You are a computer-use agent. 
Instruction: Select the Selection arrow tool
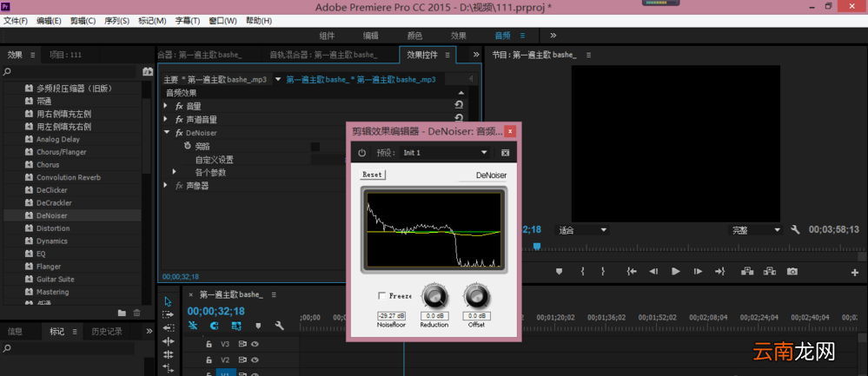(x=169, y=301)
